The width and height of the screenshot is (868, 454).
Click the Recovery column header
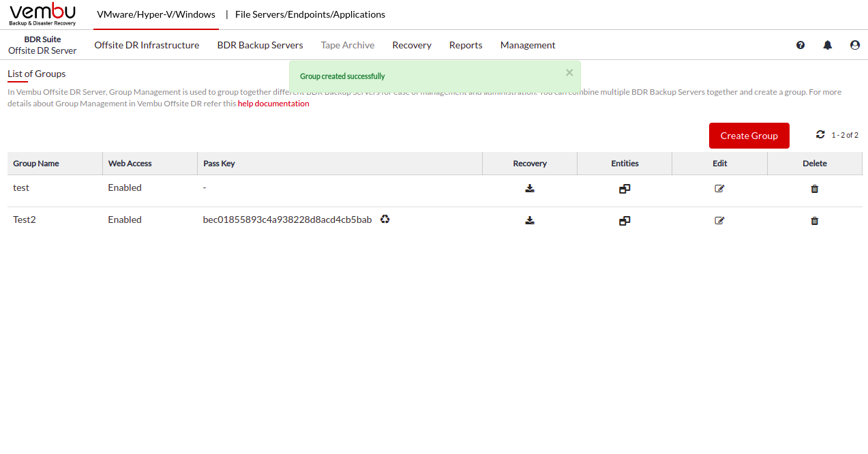click(530, 164)
